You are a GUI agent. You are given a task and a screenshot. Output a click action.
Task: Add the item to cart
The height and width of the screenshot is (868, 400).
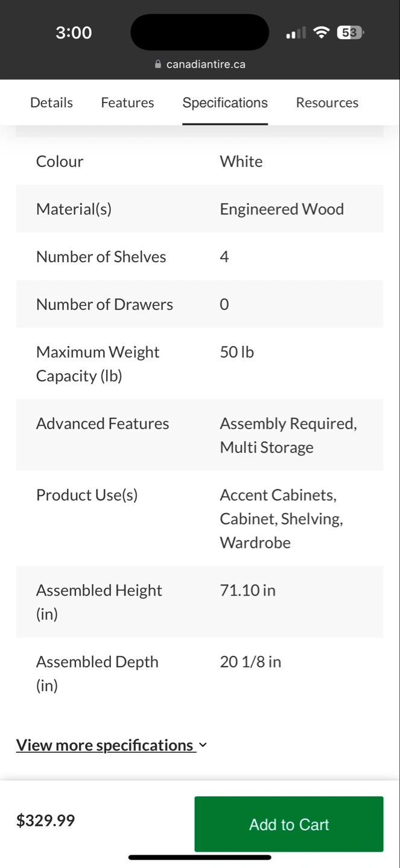coord(289,824)
